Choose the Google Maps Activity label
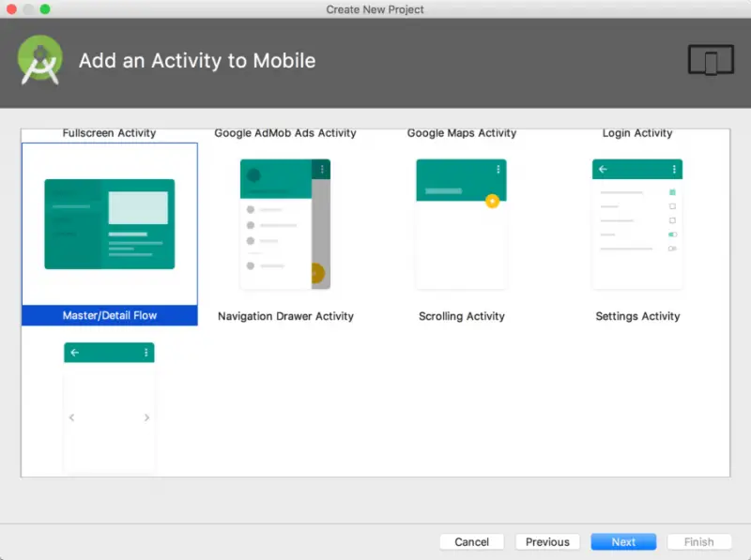The image size is (751, 560). [x=461, y=133]
